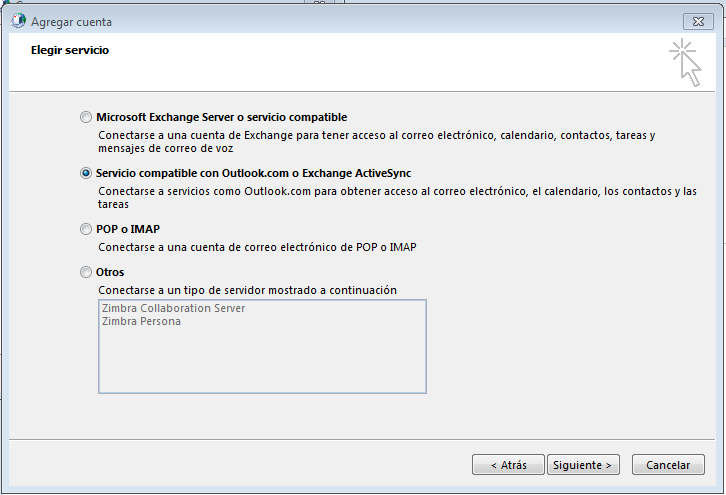This screenshot has height=495, width=726.
Task: Click the 'Elegir servicio' heading
Action: tap(70, 50)
